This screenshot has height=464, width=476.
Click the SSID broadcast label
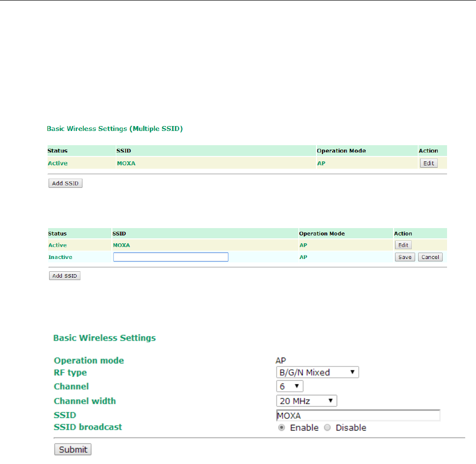pos(88,427)
